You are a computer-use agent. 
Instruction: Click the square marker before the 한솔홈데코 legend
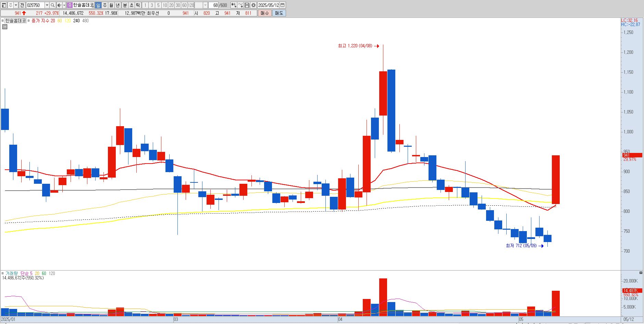click(x=3, y=21)
